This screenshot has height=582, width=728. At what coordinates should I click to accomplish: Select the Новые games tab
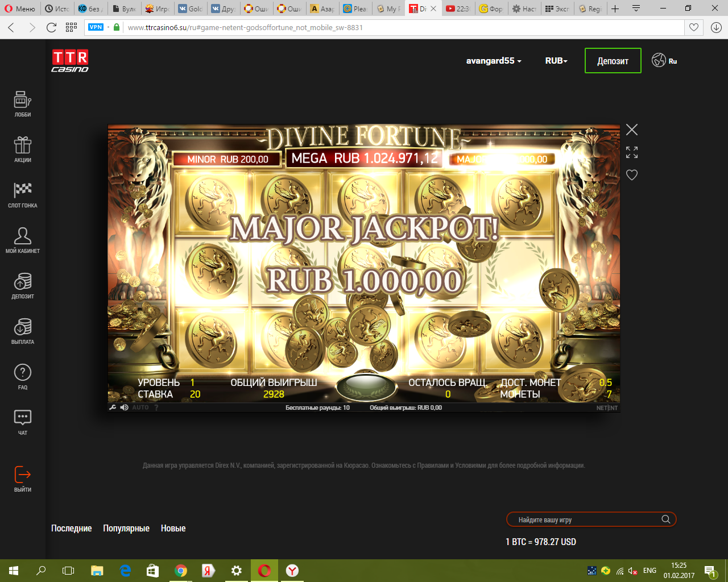[x=173, y=528]
